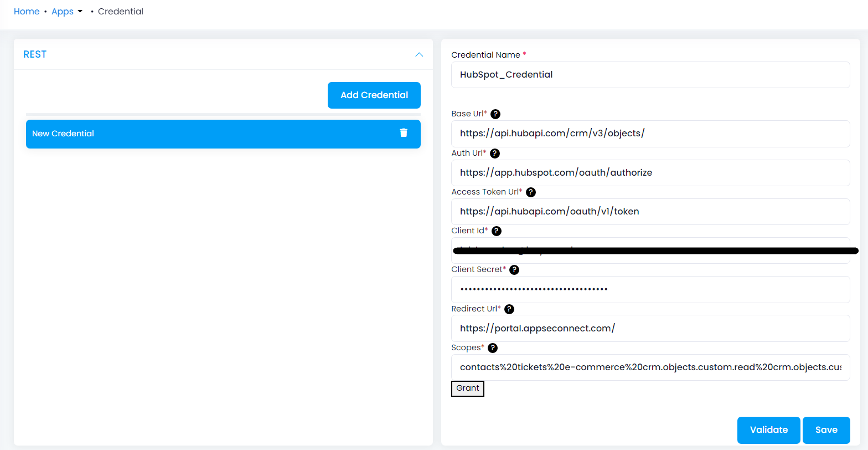This screenshot has height=450, width=868.
Task: Click the Validate button
Action: pyautogui.click(x=768, y=430)
